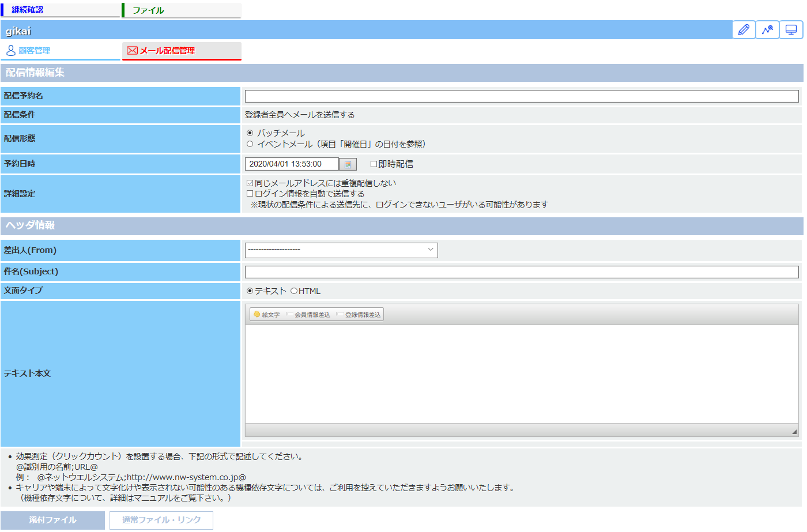
Task: Click the 絵文字 emoji toolbar button
Action: [266, 315]
